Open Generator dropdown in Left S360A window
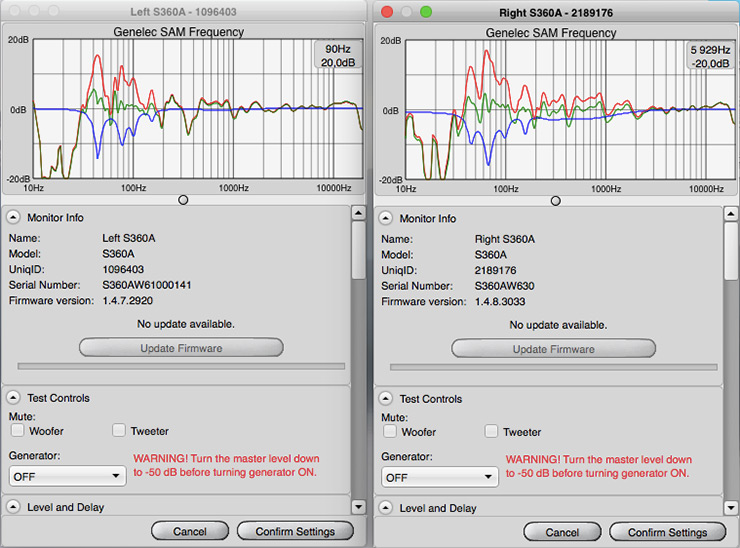This screenshot has width=740, height=548. pos(67,476)
